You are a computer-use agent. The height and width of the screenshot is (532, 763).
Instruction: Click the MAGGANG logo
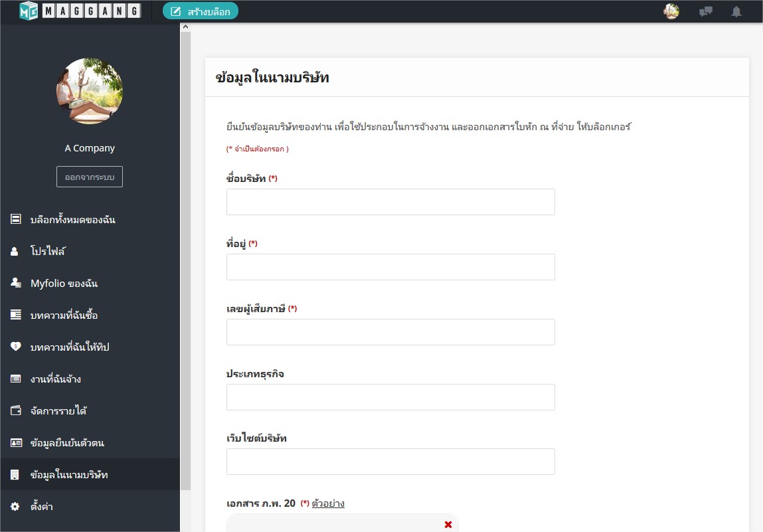[80, 11]
